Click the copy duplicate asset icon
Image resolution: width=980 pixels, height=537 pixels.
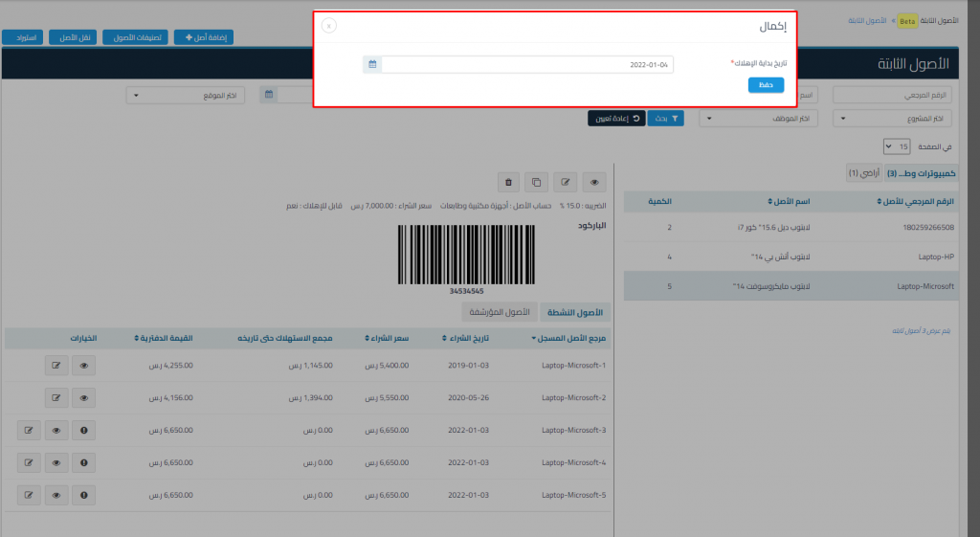[537, 181]
